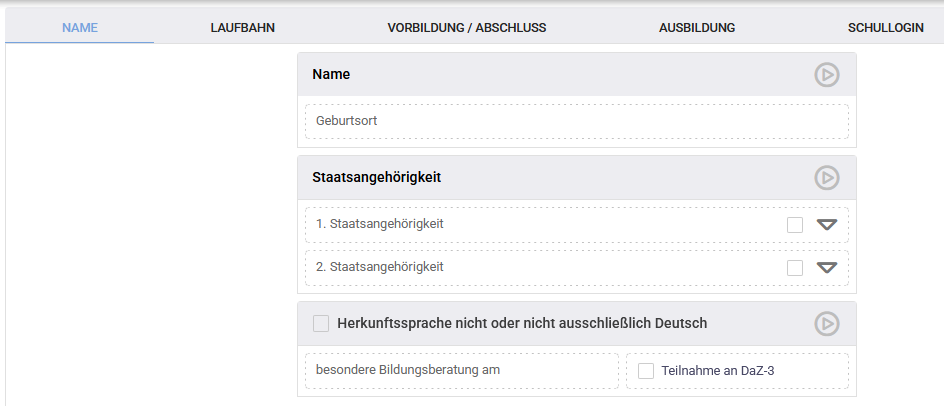Go to the AUSBILDUNG tab
944x406 pixels.
click(697, 28)
